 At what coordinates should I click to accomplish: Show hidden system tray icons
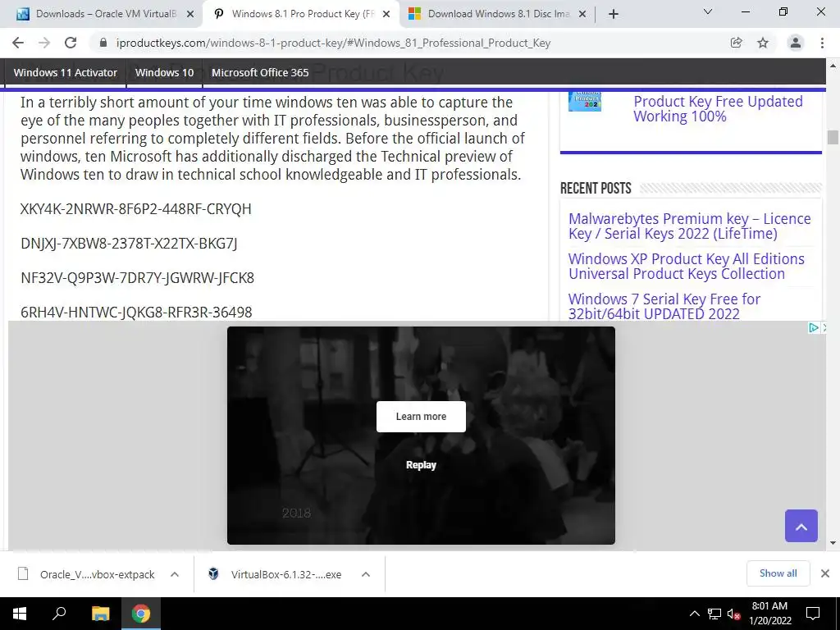(694, 614)
